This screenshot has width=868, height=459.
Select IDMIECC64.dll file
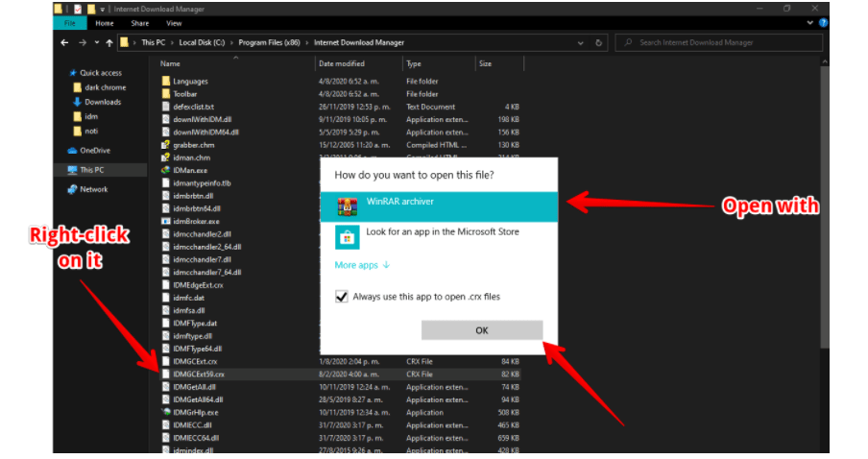(x=196, y=438)
